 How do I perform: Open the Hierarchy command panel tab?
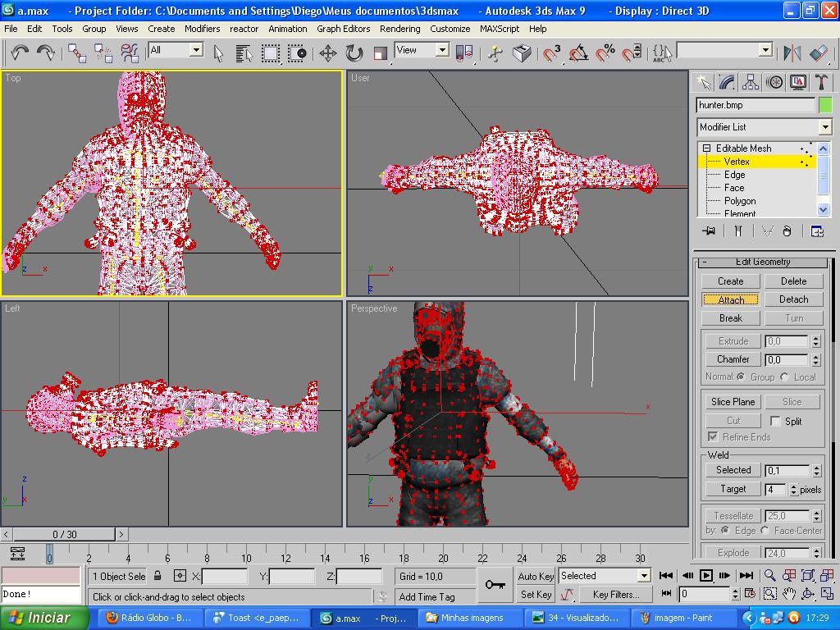(x=750, y=82)
